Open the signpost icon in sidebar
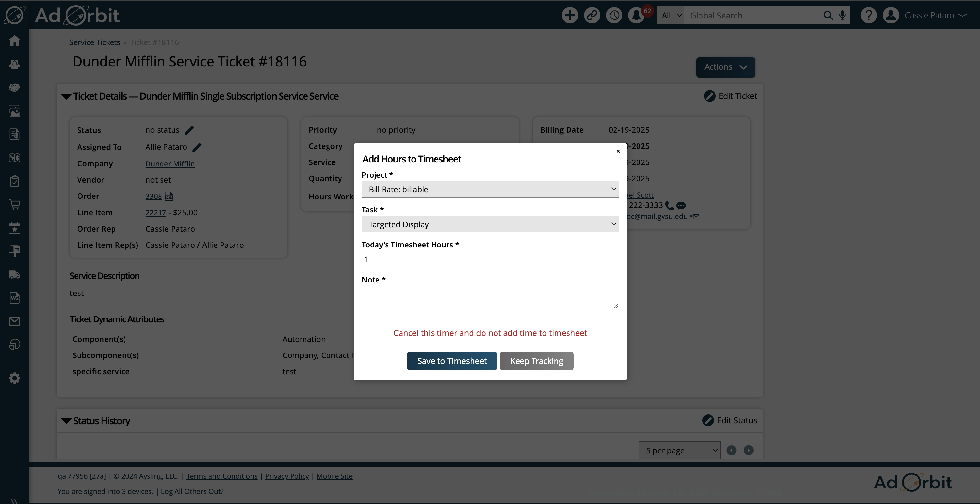This screenshot has height=504, width=980. tap(15, 251)
